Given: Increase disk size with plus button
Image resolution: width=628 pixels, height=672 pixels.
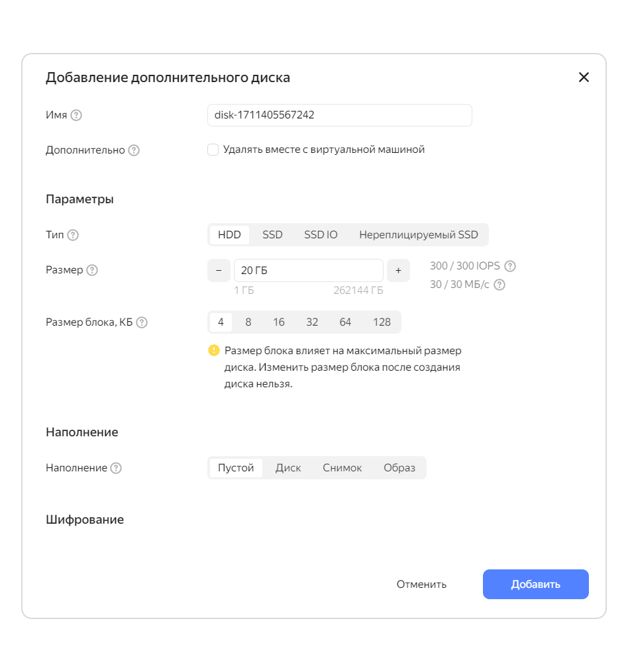Looking at the screenshot, I should click(x=399, y=270).
